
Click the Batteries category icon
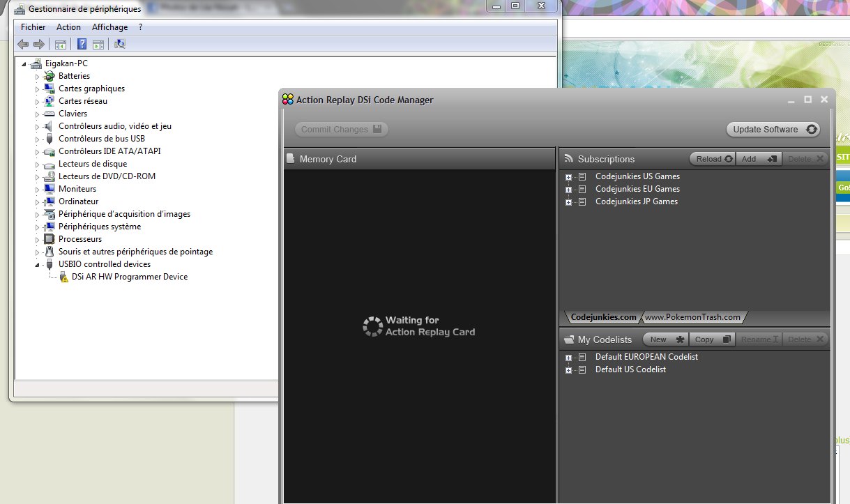(x=49, y=76)
